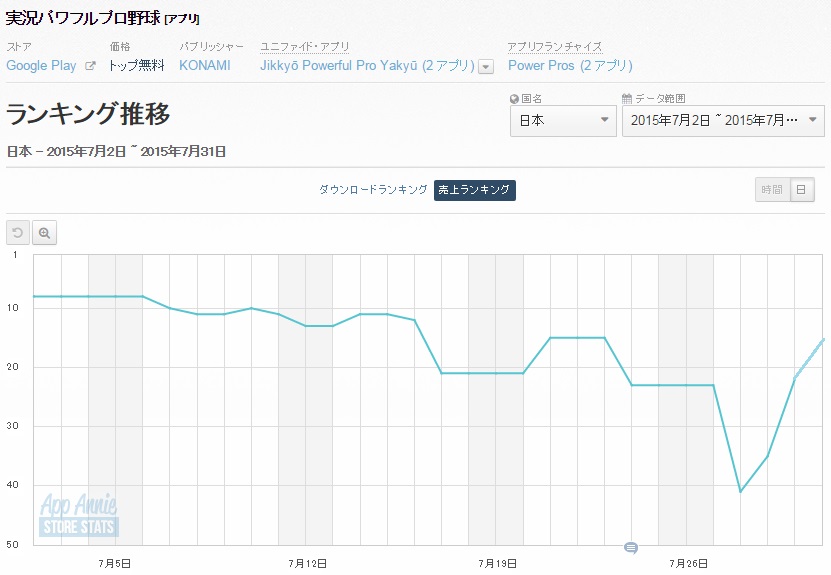Click the トップ無料 price text
831x575 pixels.
coord(136,66)
